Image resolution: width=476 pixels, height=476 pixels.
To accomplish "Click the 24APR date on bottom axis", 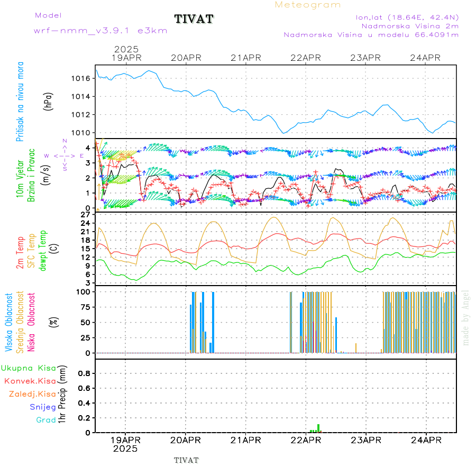I will 426,440.
